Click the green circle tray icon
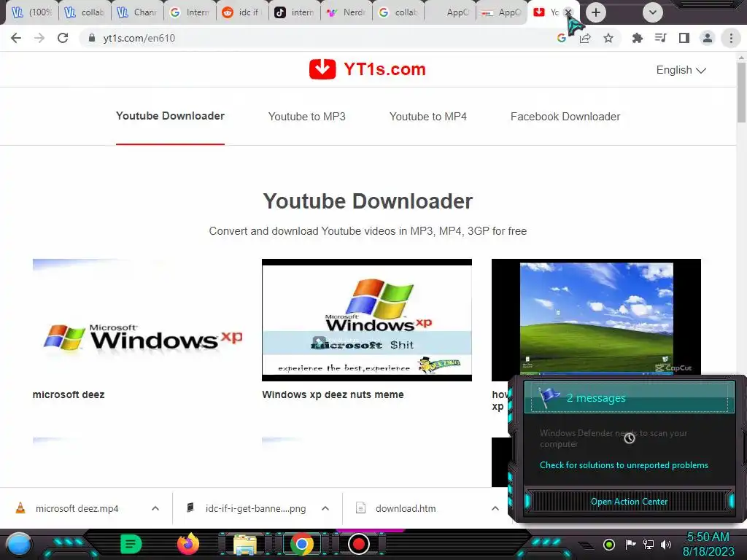The width and height of the screenshot is (747, 560). [608, 545]
